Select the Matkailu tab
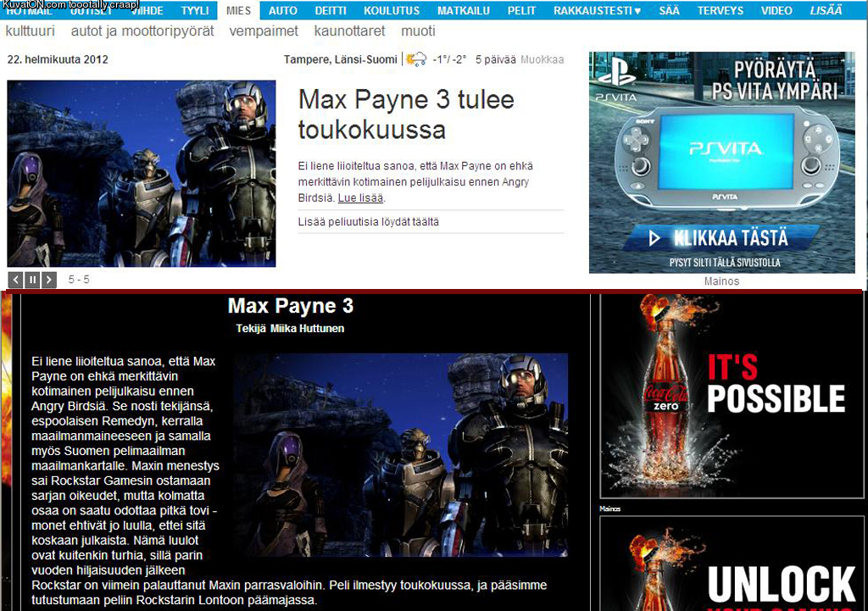 (x=462, y=11)
